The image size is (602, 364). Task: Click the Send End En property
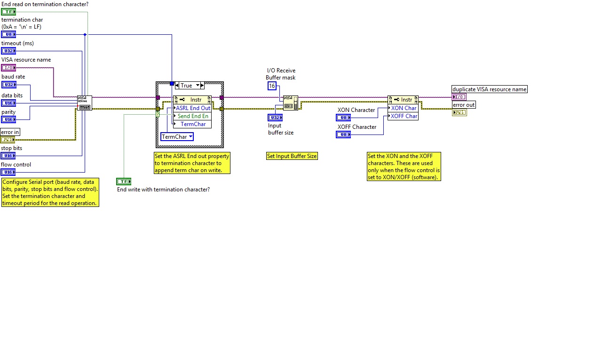click(x=192, y=116)
